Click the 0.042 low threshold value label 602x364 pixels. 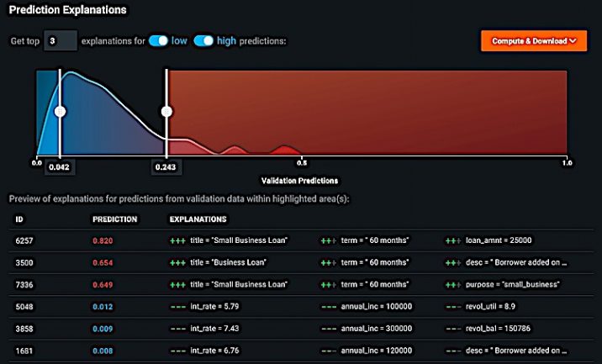(x=59, y=167)
